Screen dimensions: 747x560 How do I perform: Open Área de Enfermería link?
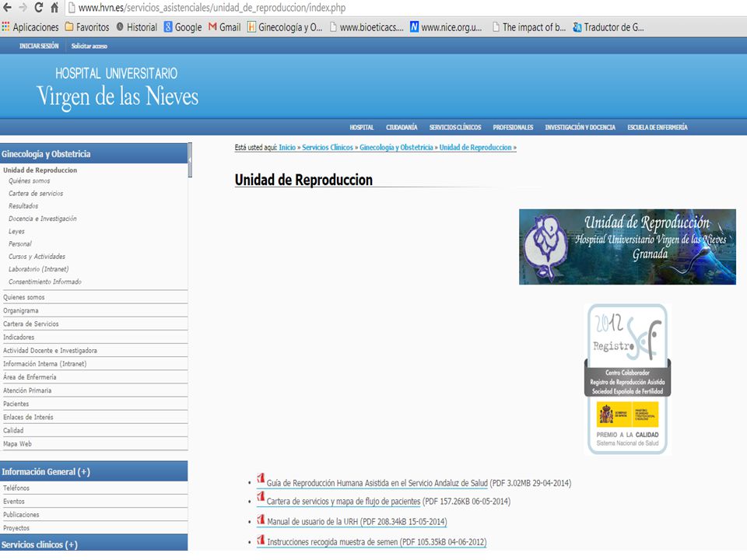pyautogui.click(x=30, y=377)
